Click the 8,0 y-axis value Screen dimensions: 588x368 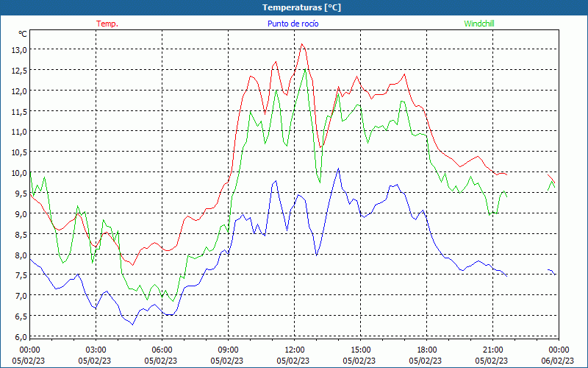[20, 255]
